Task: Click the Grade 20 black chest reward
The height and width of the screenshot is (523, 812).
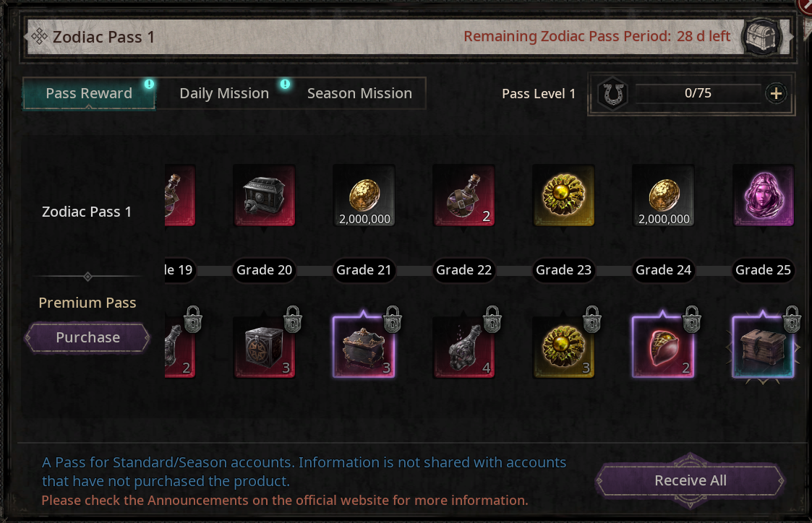Action: tap(264, 196)
